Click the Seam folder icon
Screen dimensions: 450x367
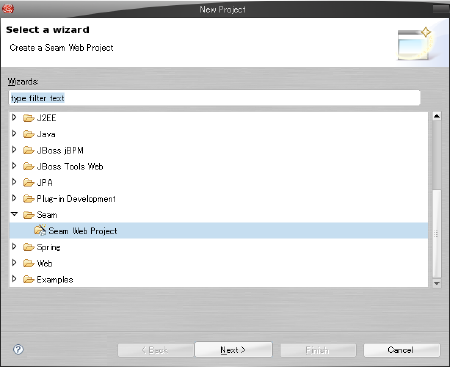click(29, 215)
